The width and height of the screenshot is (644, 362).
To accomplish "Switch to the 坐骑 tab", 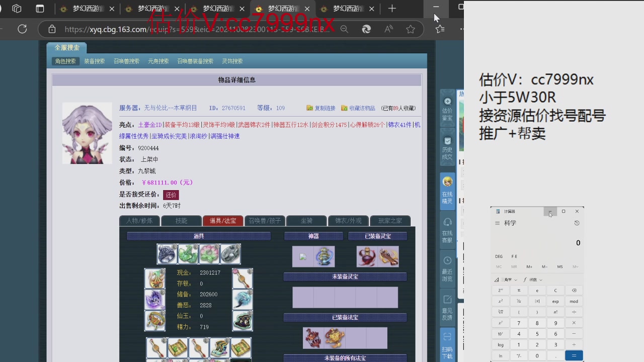I will pos(306,221).
